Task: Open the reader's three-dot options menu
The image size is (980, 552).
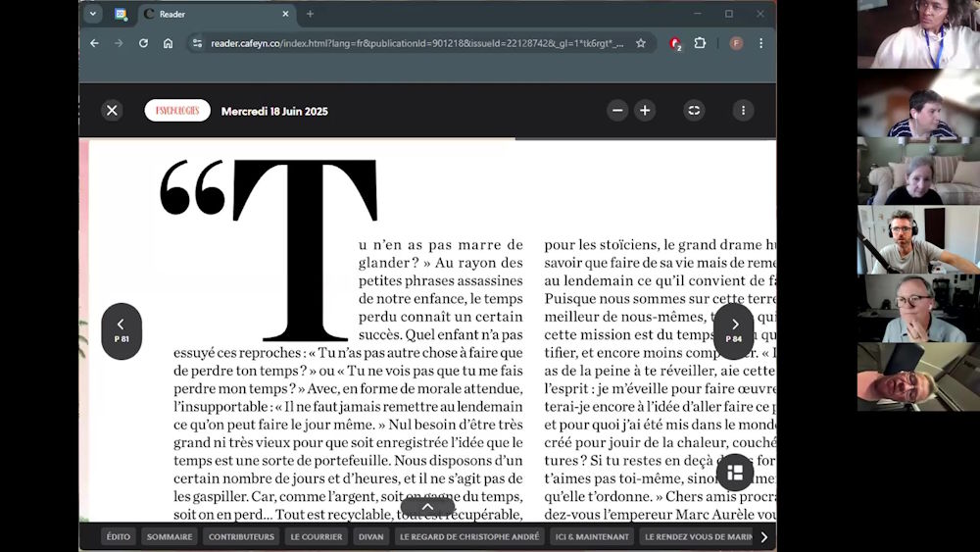Action: point(743,111)
